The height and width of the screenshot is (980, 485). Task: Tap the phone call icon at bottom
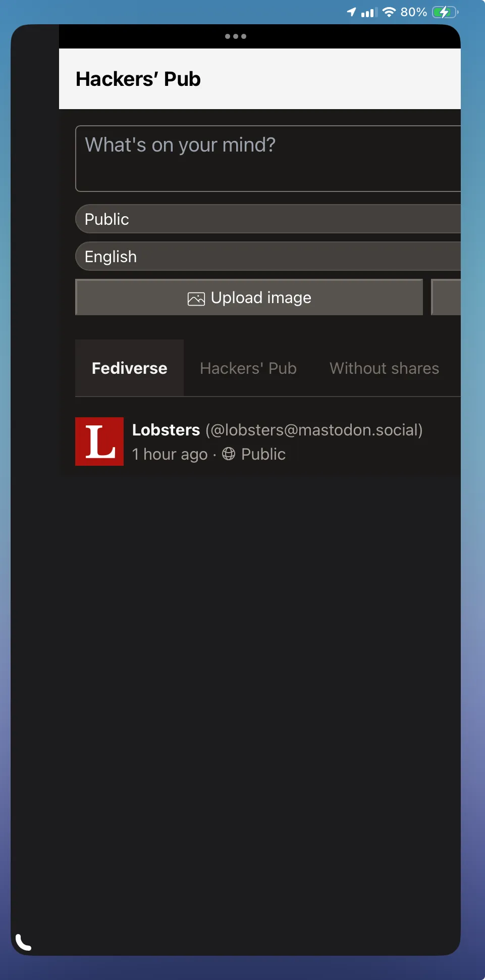point(23,942)
